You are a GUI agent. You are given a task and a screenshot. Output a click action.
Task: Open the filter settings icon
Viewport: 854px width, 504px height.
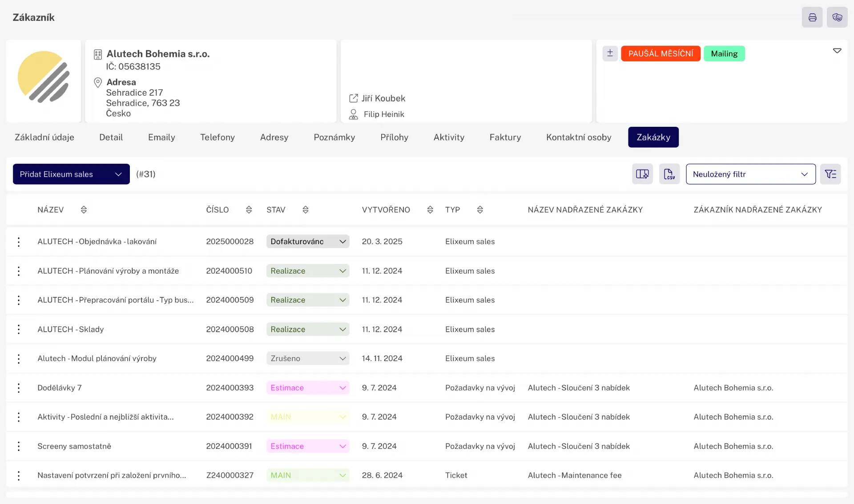(830, 174)
